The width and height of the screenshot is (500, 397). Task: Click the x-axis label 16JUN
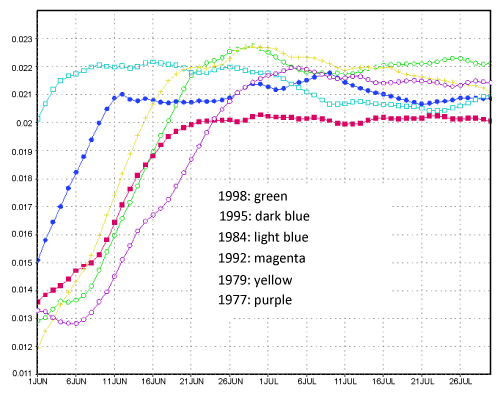click(153, 381)
